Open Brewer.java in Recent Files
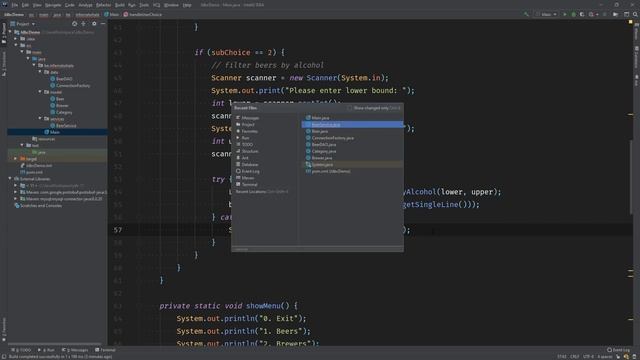The image size is (640, 360). point(319,158)
